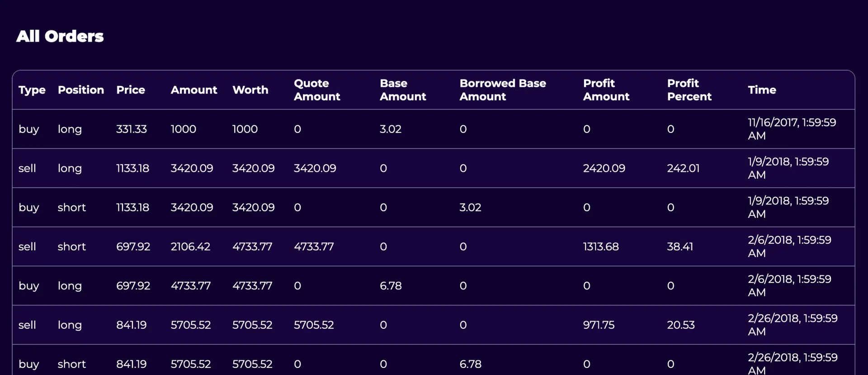Click Quote Amount 4733.77 in sell short row

[314, 247]
